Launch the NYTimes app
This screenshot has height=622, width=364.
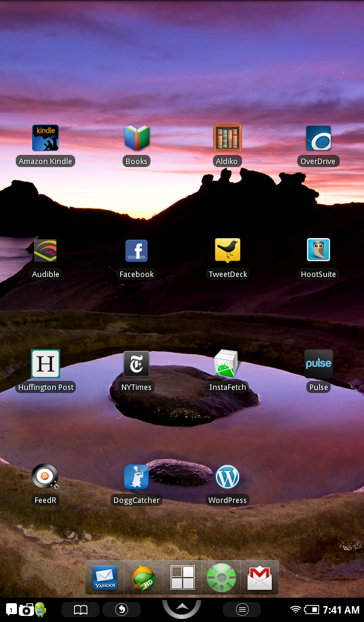(x=136, y=364)
